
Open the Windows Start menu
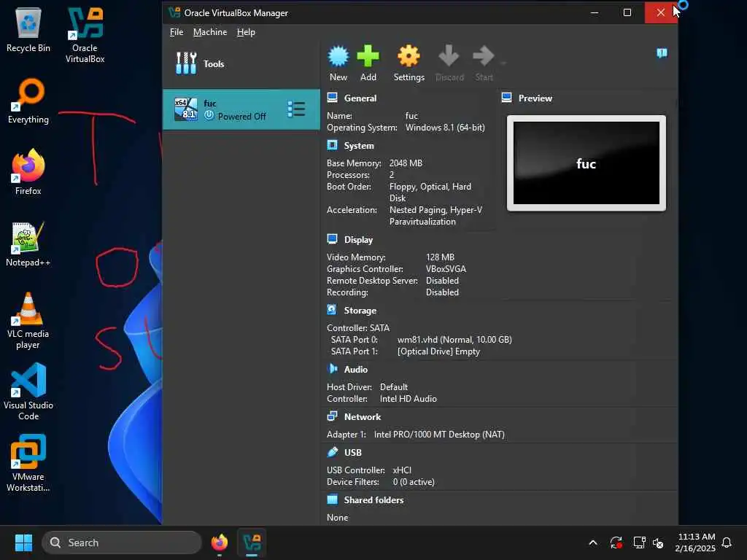[x=23, y=542]
